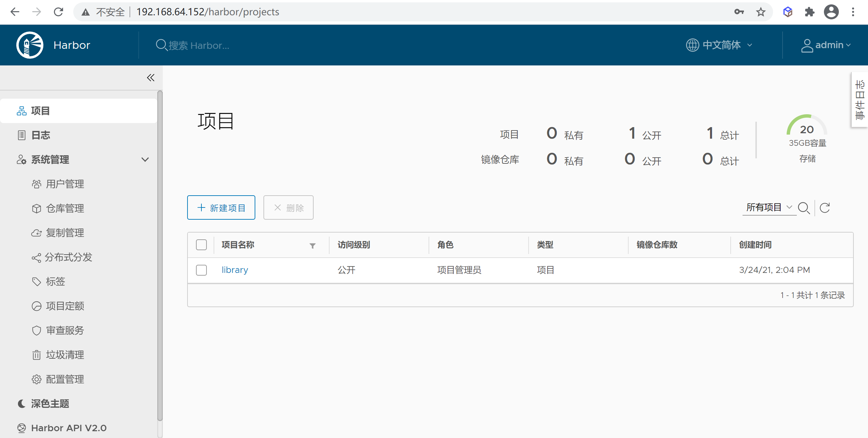Refresh the project list
The width and height of the screenshot is (868, 438).
tap(825, 208)
